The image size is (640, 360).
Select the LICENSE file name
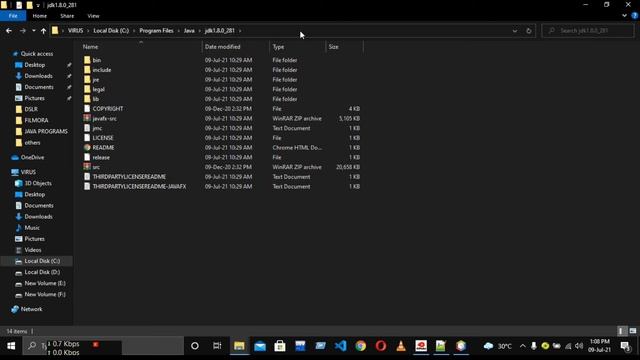coord(103,138)
